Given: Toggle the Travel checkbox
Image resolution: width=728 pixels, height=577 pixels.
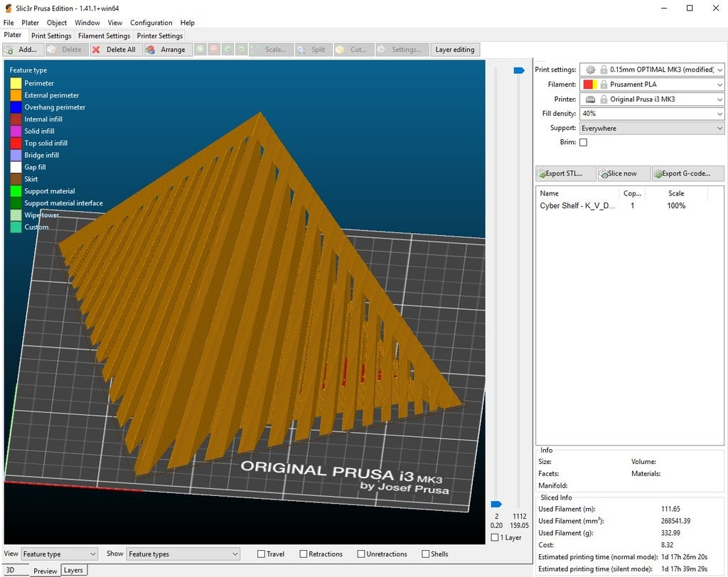Looking at the screenshot, I should pyautogui.click(x=262, y=554).
